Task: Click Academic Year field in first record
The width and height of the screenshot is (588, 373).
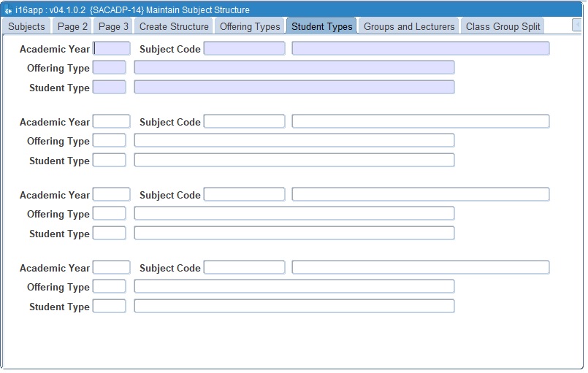Action: (x=112, y=49)
